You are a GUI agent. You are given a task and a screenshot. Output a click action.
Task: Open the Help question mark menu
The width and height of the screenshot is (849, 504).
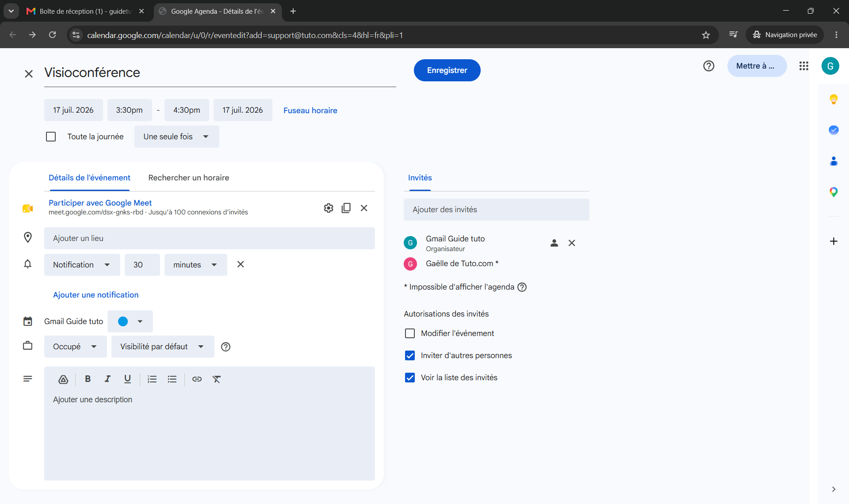point(709,66)
